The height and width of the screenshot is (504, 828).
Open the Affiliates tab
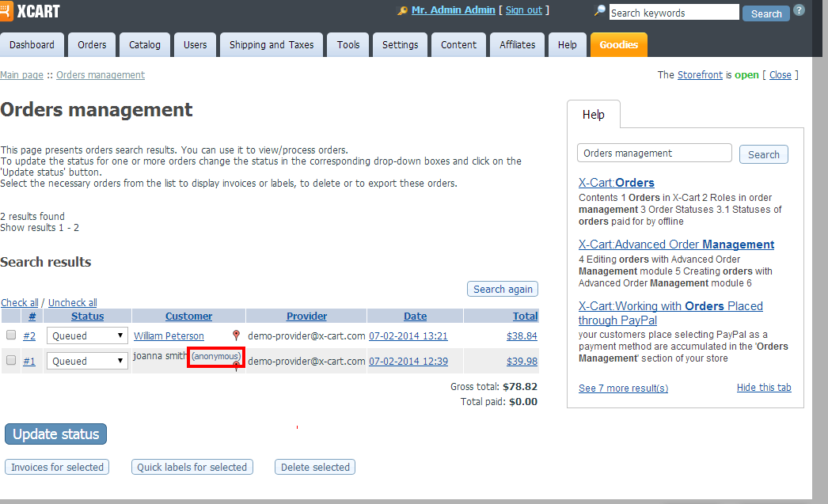point(518,45)
